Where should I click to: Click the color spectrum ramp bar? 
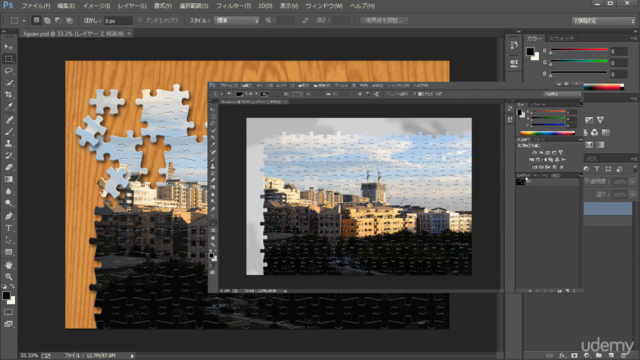tap(604, 87)
